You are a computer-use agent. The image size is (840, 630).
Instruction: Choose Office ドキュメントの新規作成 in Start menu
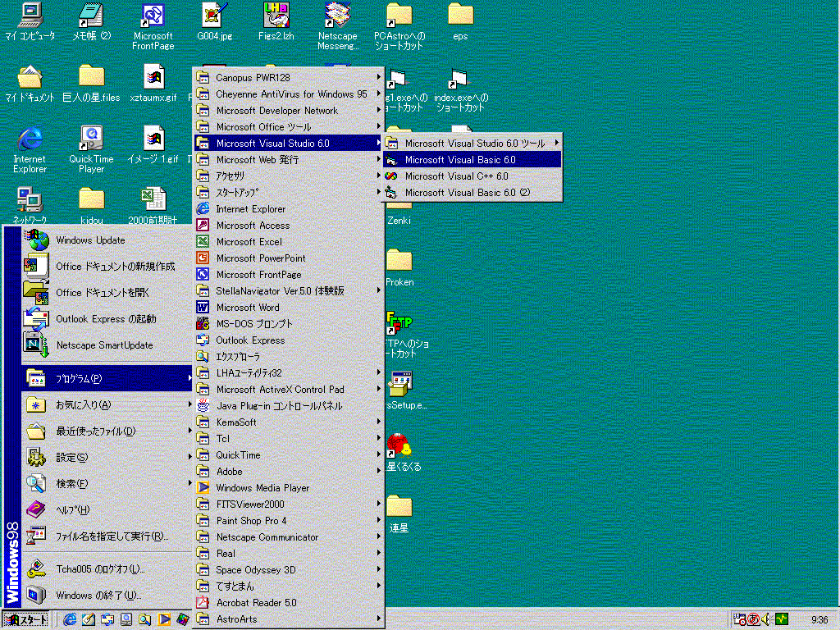(x=107, y=267)
